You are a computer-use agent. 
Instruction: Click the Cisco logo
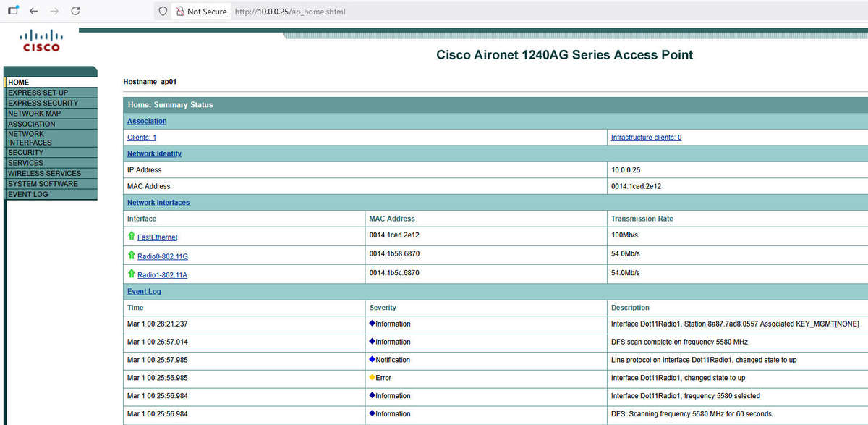[41, 41]
